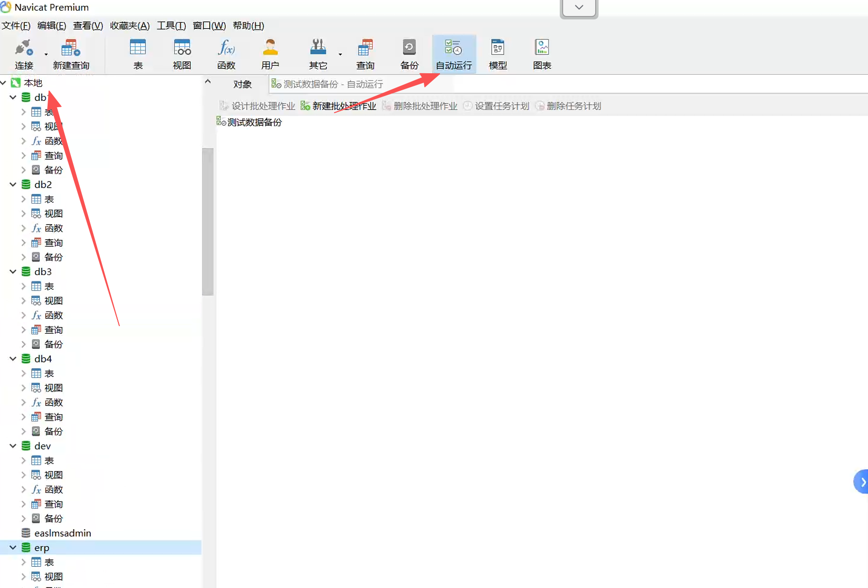The height and width of the screenshot is (588, 868).
Task: Collapse the erp database node
Action: [x=13, y=547]
